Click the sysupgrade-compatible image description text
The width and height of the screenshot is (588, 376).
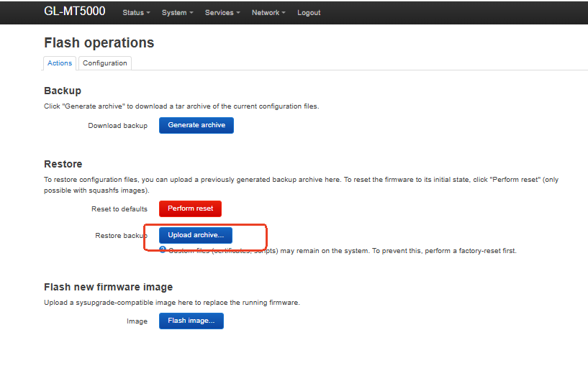click(172, 303)
